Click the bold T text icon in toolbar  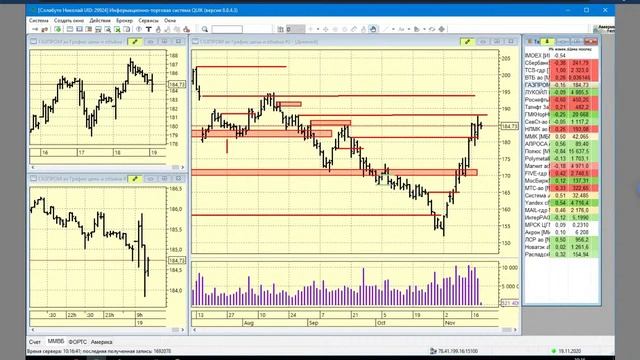149,29
